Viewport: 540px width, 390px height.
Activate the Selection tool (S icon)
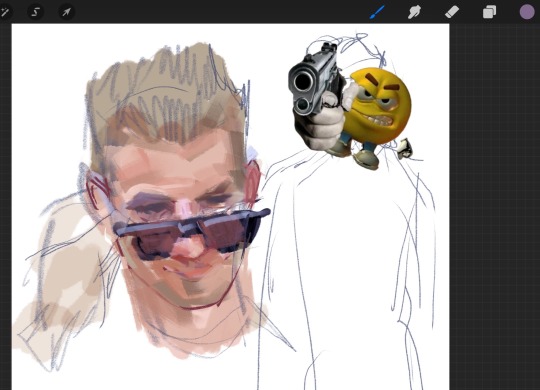(35, 12)
